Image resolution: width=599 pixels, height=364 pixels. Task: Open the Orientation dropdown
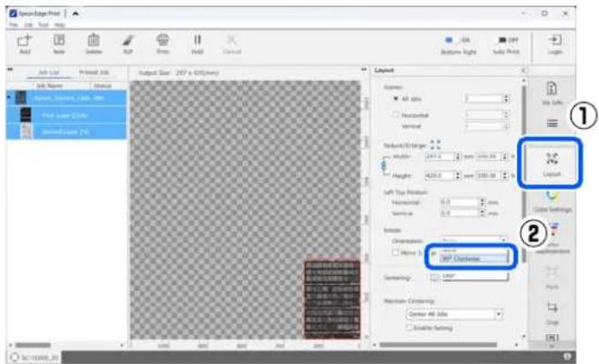coord(473,241)
